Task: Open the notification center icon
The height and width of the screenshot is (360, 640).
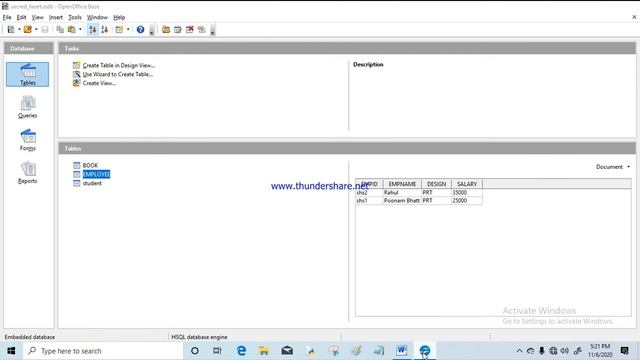Action: 624,351
